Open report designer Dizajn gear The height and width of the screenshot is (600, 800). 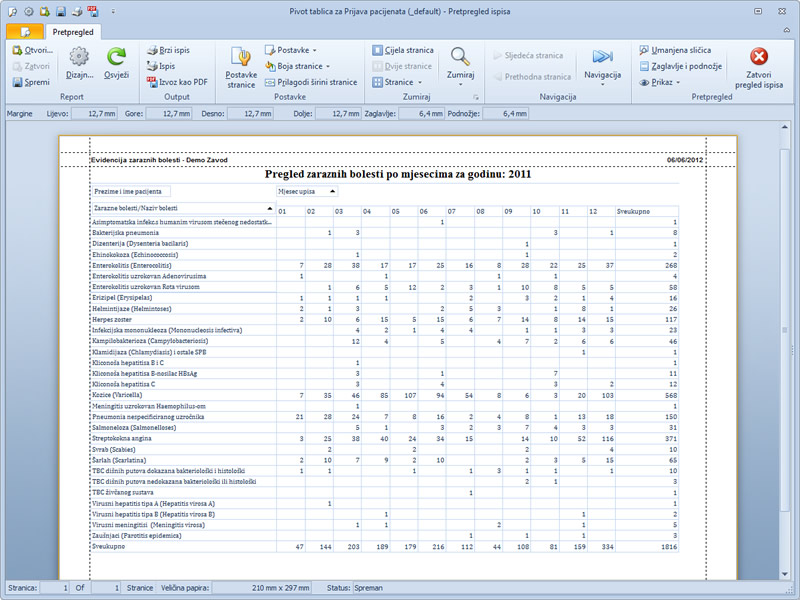(79, 56)
